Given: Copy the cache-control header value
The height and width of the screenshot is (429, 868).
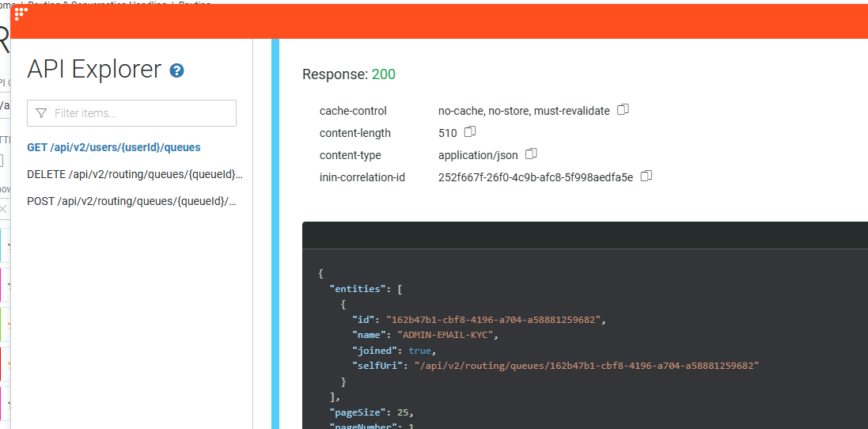Looking at the screenshot, I should 623,110.
